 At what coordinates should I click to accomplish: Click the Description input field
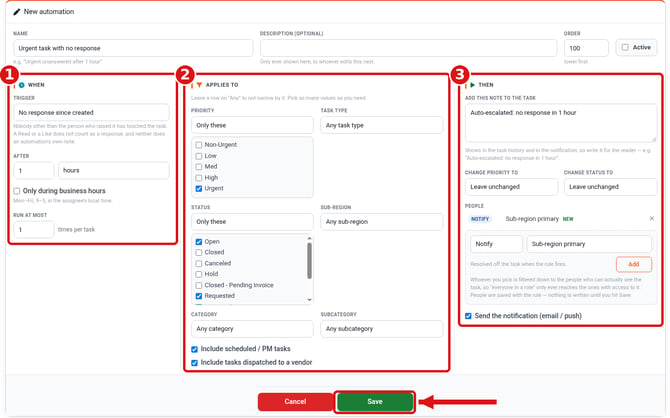408,48
